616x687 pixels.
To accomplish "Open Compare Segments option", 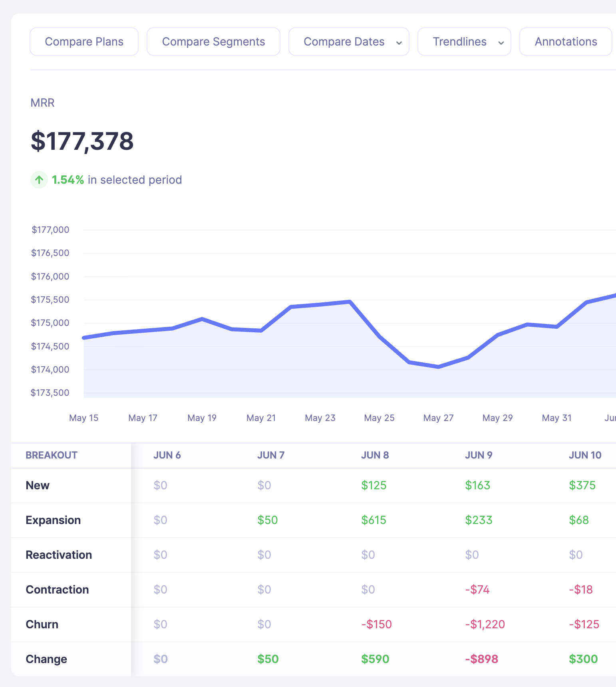I will coord(213,42).
